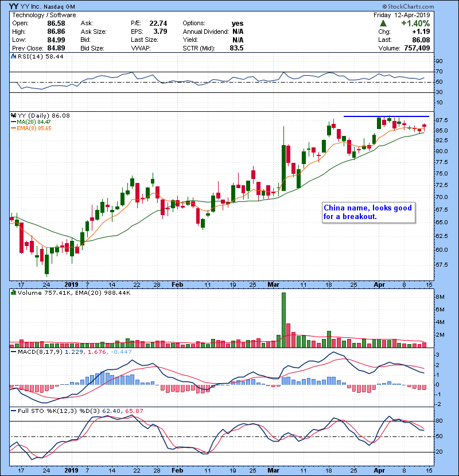The width and height of the screenshot is (459, 476).
Task: Click the Last value 86.08
Action: [421, 40]
